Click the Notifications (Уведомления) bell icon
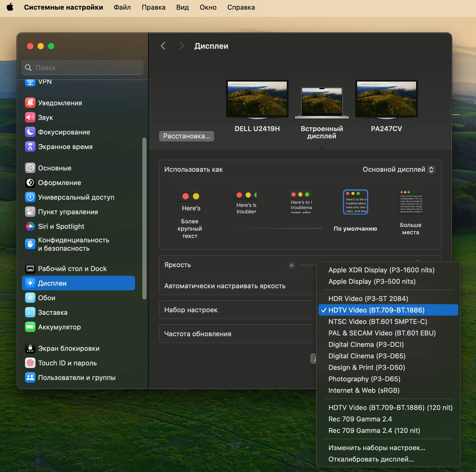The image size is (476, 472). (30, 103)
